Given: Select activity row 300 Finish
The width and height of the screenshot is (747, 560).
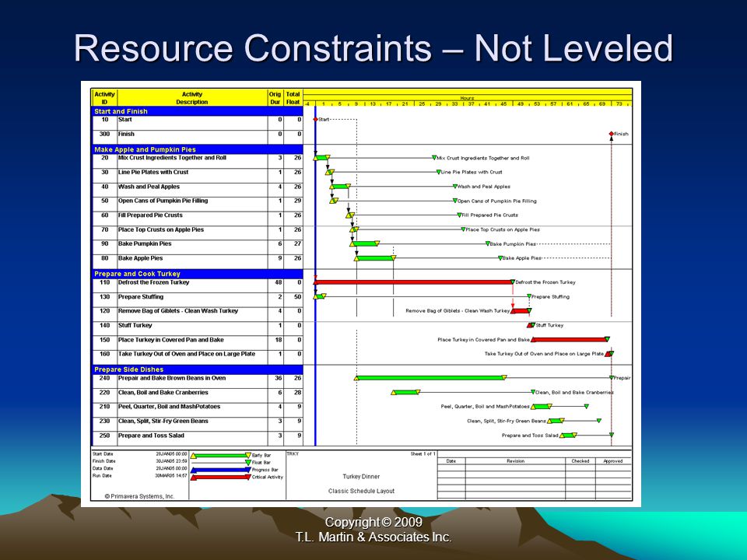Looking at the screenshot, I should point(197,137).
